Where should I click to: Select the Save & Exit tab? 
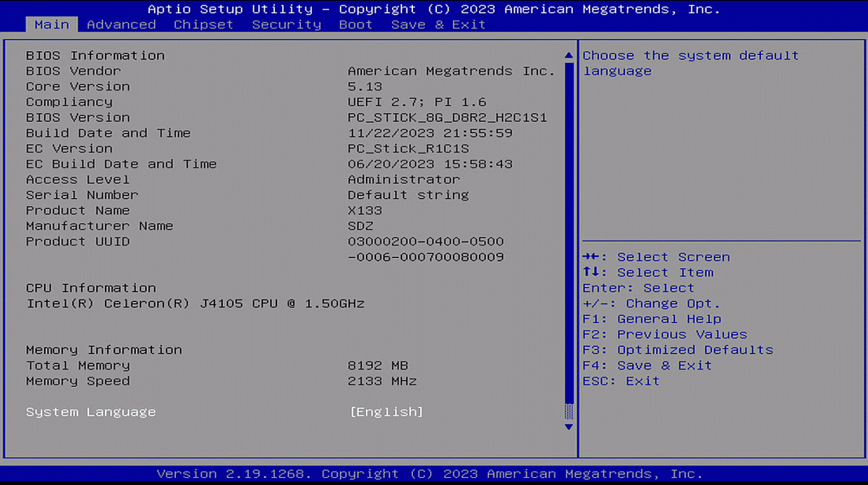[438, 25]
